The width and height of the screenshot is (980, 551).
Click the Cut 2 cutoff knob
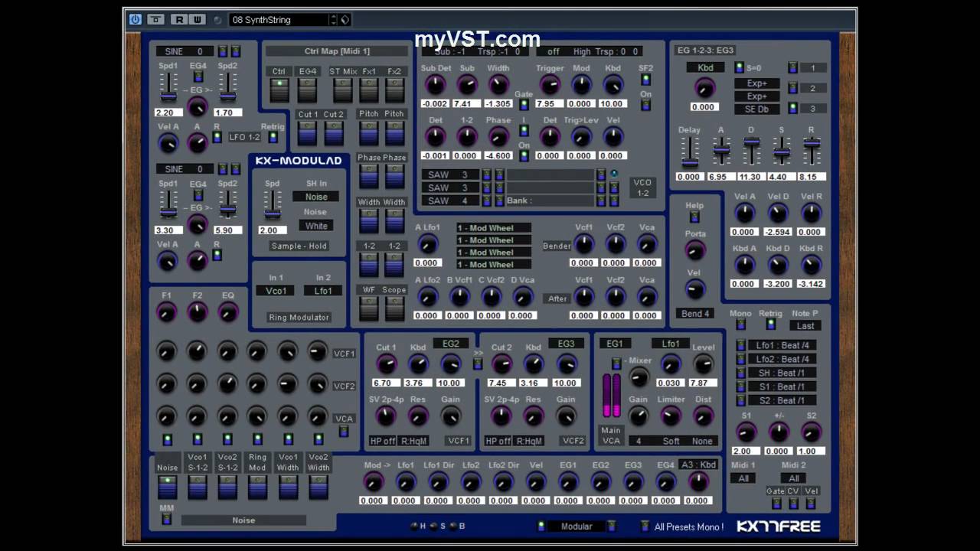pos(501,364)
